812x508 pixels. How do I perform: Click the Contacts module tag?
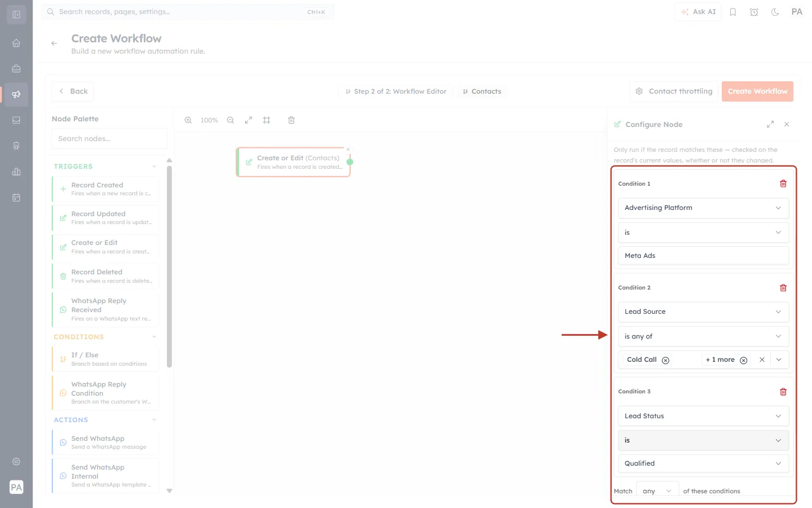[x=482, y=91]
